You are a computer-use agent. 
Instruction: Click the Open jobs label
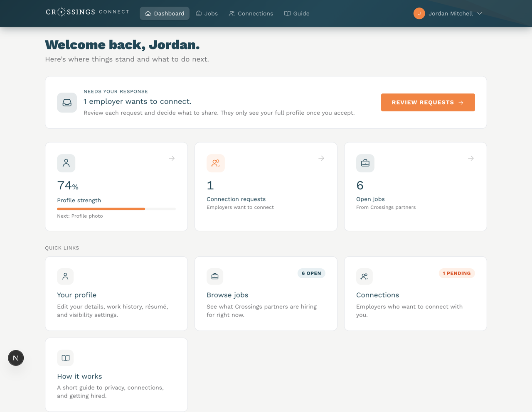(370, 199)
